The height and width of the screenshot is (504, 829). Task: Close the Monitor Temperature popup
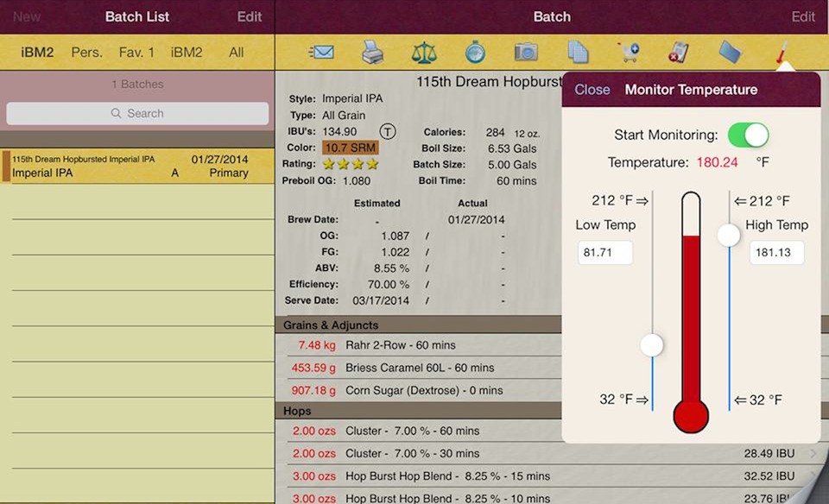click(x=592, y=90)
